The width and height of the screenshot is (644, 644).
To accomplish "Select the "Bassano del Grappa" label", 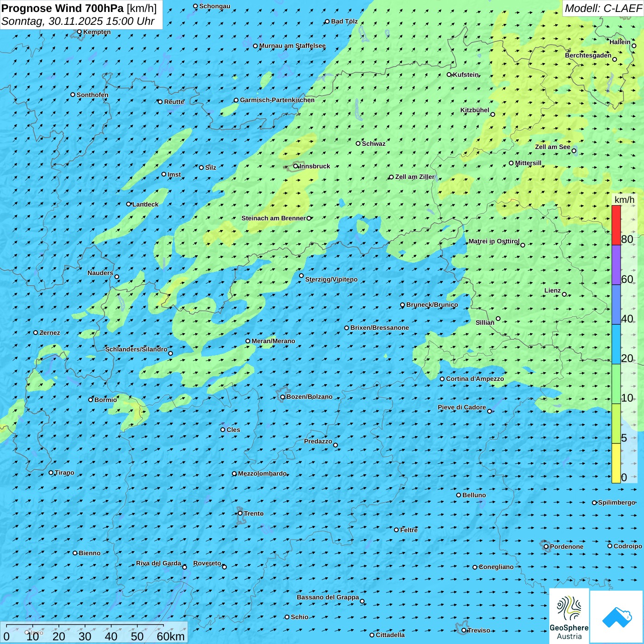I will pos(328,597).
